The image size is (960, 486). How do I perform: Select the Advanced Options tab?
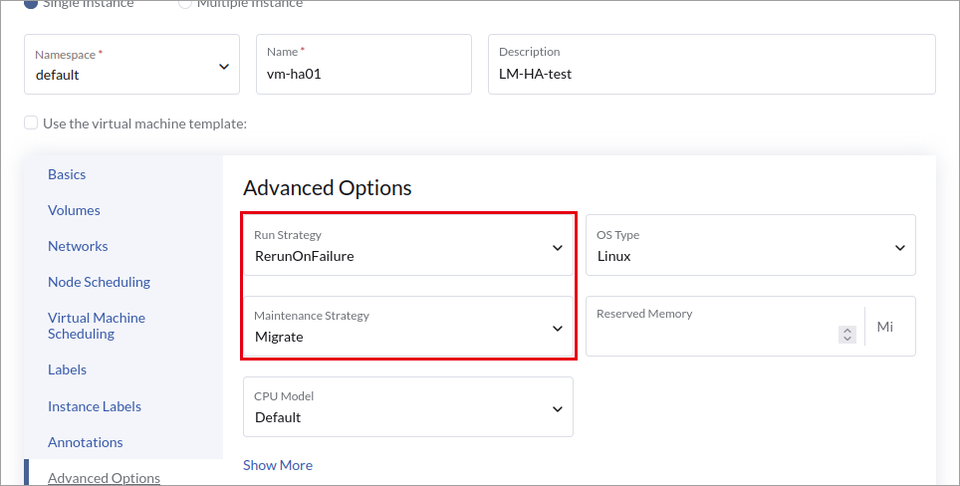coord(104,478)
